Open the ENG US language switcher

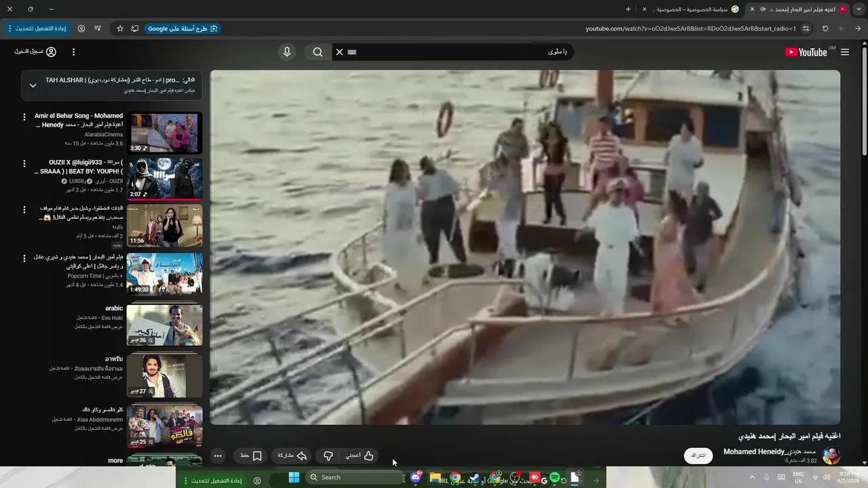click(798, 477)
